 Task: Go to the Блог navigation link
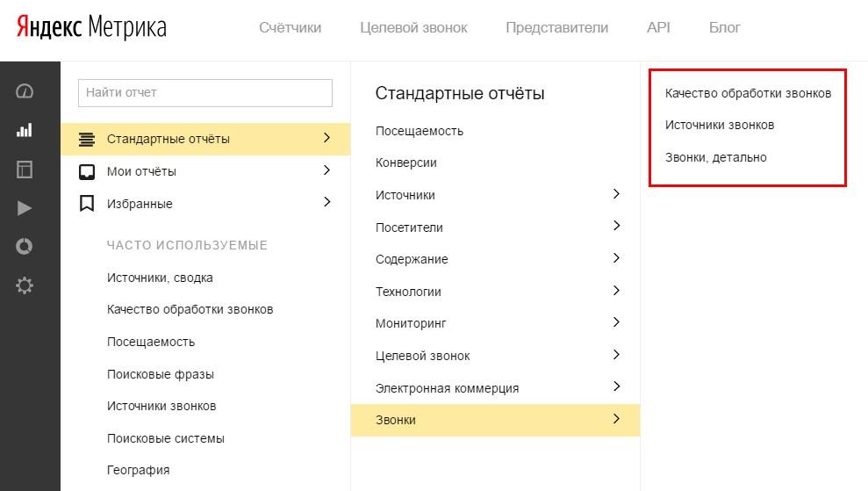724,28
